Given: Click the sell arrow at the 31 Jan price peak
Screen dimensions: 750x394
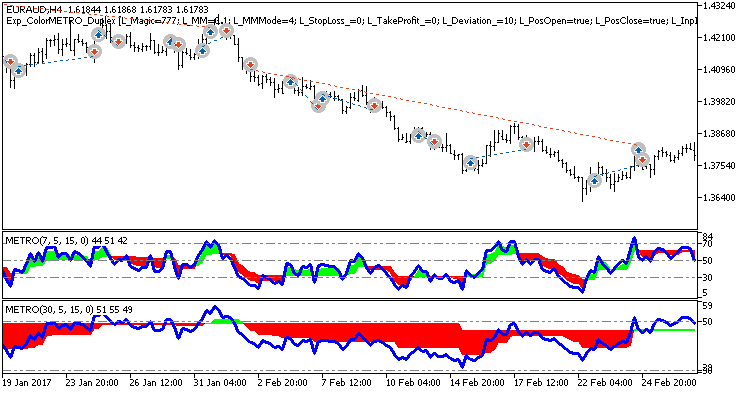Looking at the screenshot, I should pyautogui.click(x=226, y=32).
